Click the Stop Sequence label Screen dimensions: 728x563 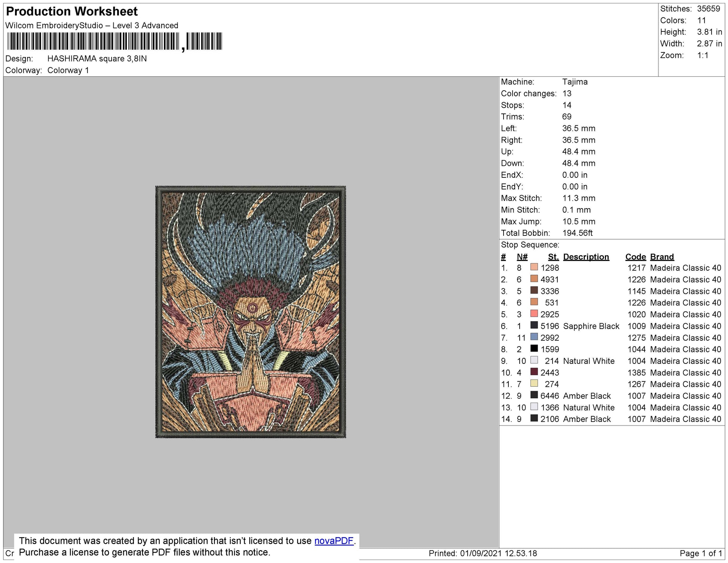[530, 245]
